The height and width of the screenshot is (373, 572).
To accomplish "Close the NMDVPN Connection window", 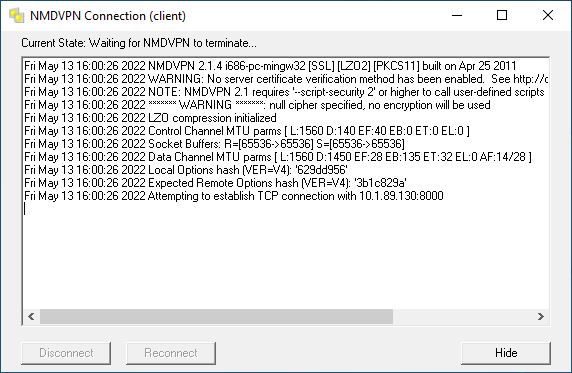I will (x=548, y=15).
